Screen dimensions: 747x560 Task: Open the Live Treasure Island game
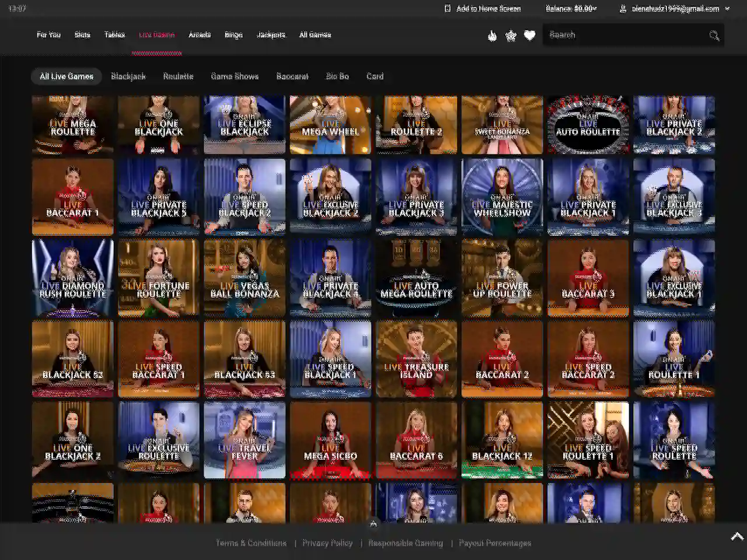click(x=416, y=359)
